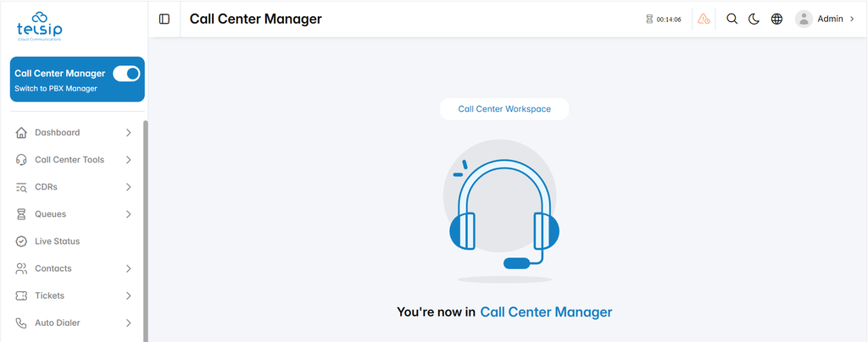Open the Live Status menu item
The height and width of the screenshot is (342, 868).
point(75,241)
